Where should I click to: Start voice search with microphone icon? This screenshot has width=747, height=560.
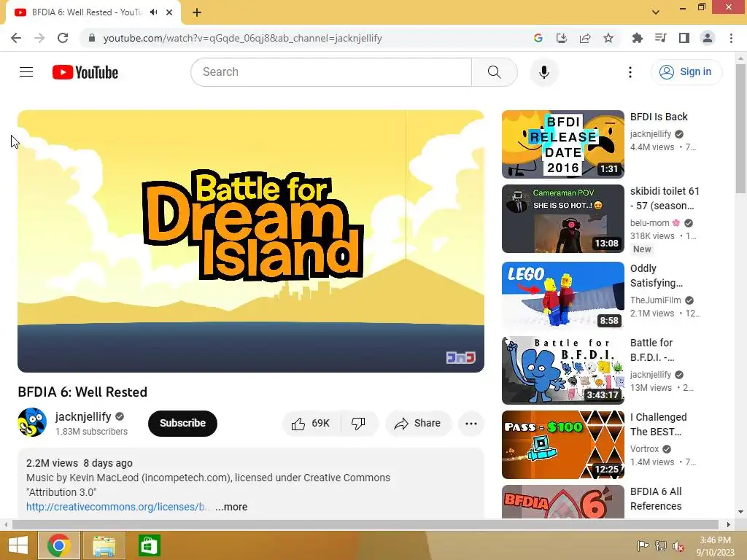pyautogui.click(x=544, y=72)
